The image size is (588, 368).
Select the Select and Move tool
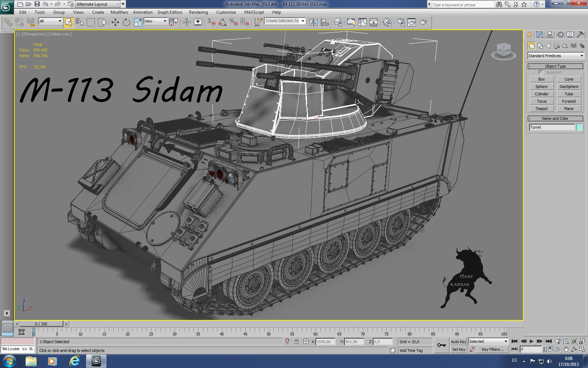(x=115, y=22)
